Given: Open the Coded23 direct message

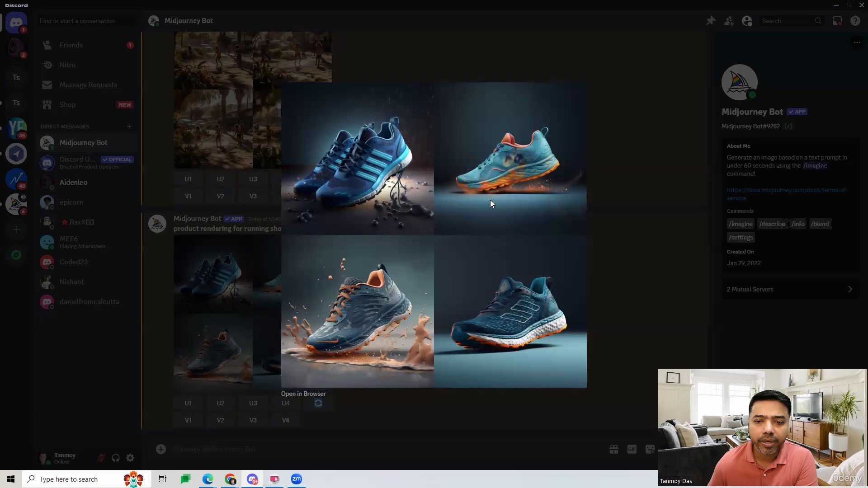Looking at the screenshot, I should [87, 262].
